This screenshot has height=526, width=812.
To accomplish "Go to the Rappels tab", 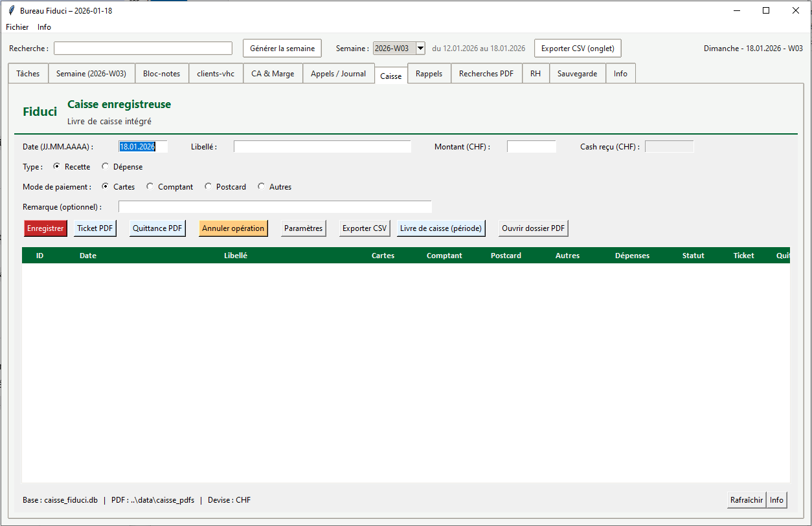I will pyautogui.click(x=429, y=74).
